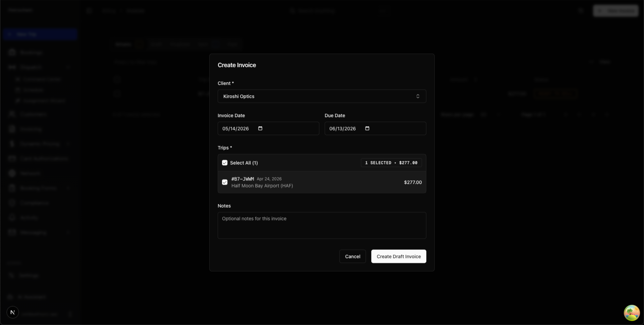Click the Due Date field 06/13/2026
The image size is (644, 325).
click(x=375, y=128)
